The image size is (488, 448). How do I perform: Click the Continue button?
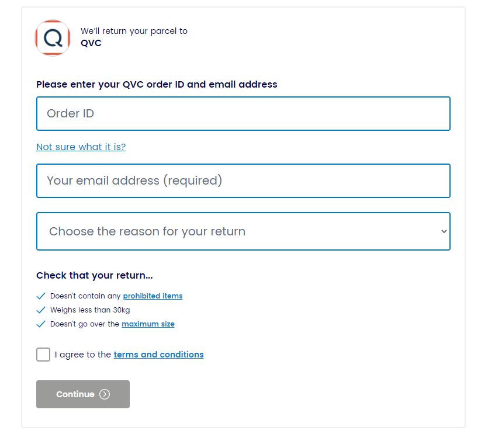pos(83,394)
